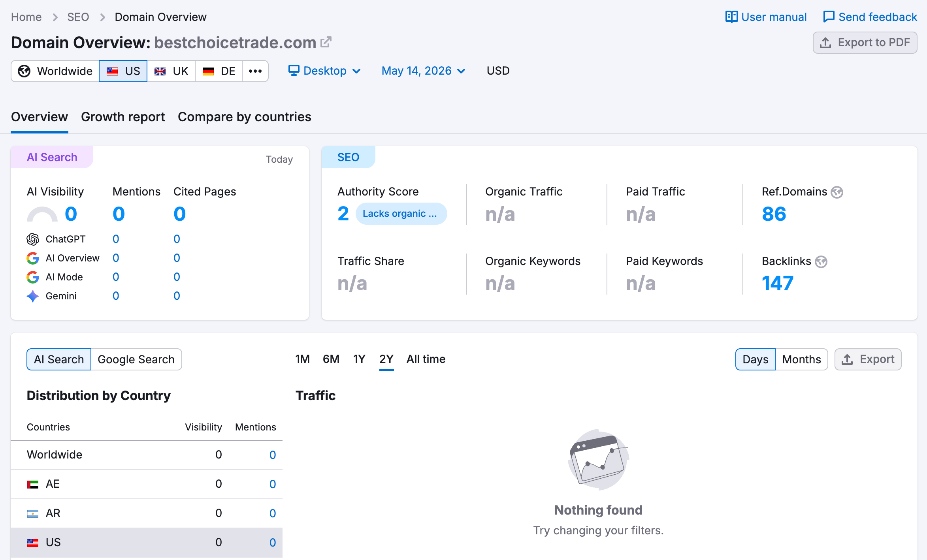Open the Compare by countries tab
Image resolution: width=927 pixels, height=560 pixels.
point(245,117)
